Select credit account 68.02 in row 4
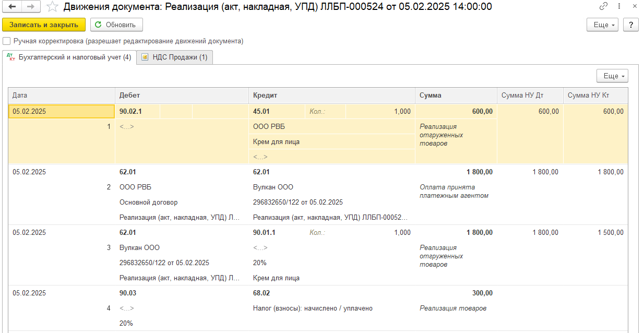Image resolution: width=644 pixels, height=333 pixels. point(261,293)
